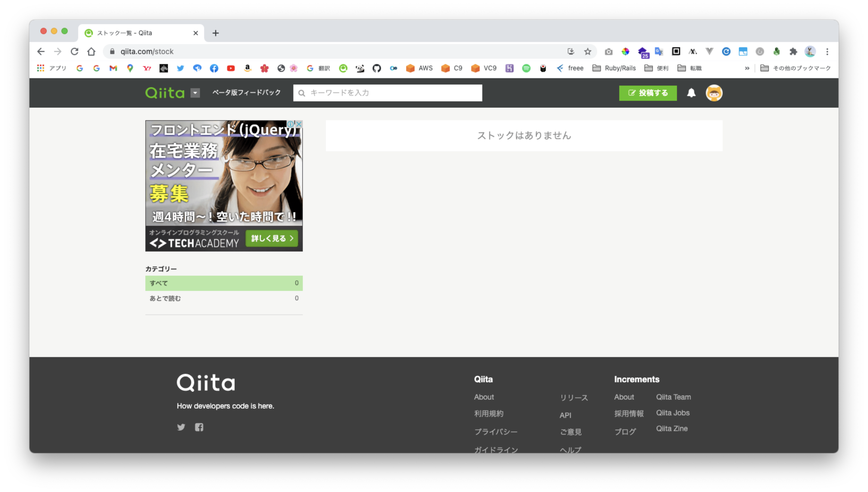Select the すべて category
The width and height of the screenshot is (868, 492).
coord(224,283)
